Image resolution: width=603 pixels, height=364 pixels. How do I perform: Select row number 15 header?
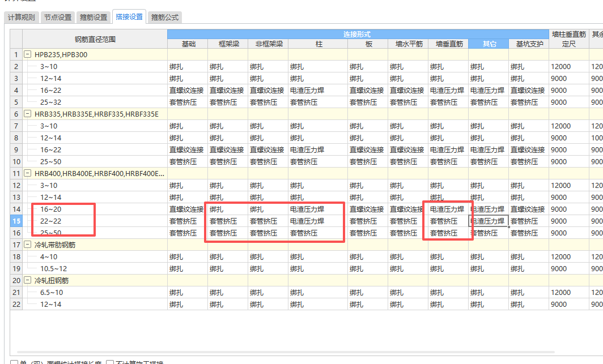click(16, 221)
